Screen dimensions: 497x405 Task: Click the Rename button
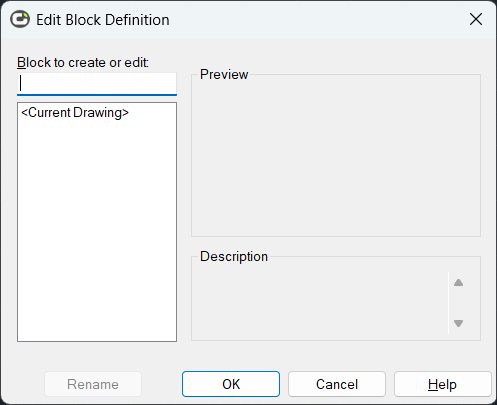[93, 384]
